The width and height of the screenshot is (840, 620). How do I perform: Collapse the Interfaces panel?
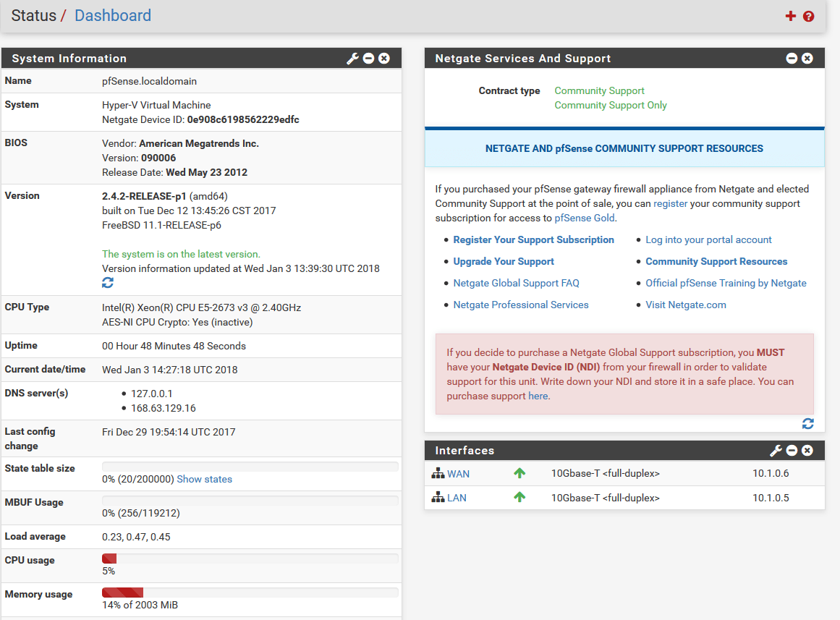coord(792,451)
